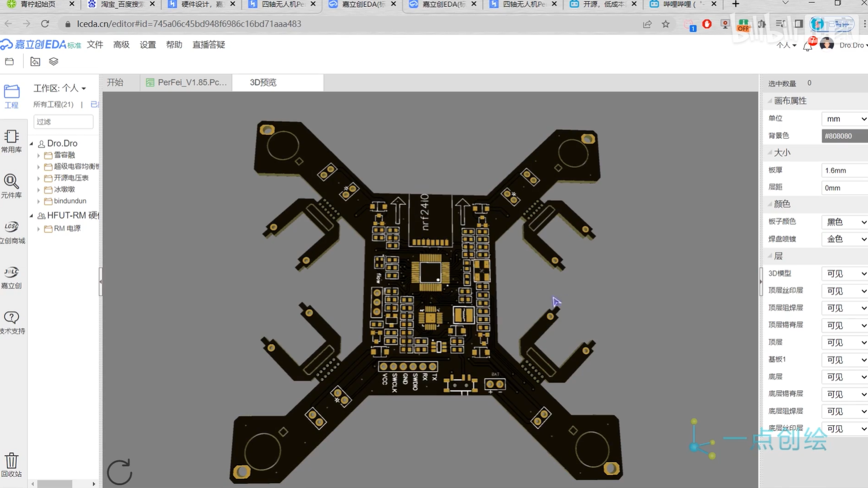868x488 pixels.
Task: Click the rotate reset view icon
Action: coord(119,472)
